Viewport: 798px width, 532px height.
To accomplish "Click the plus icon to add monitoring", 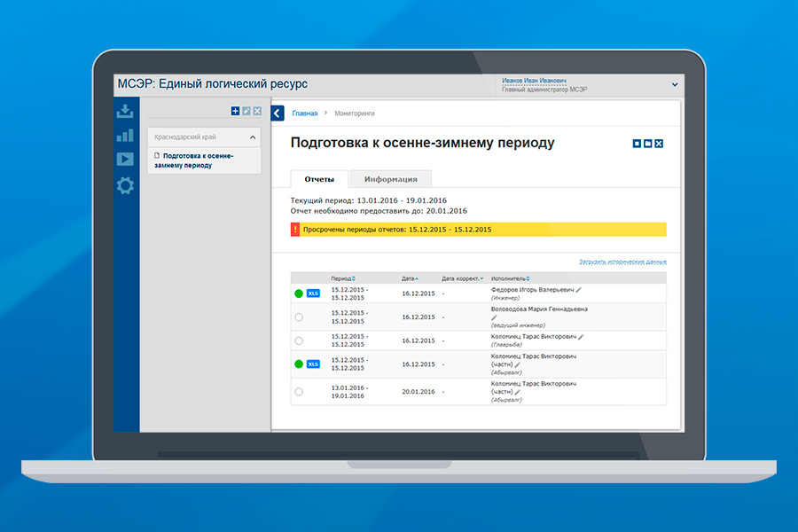I will tap(235, 111).
